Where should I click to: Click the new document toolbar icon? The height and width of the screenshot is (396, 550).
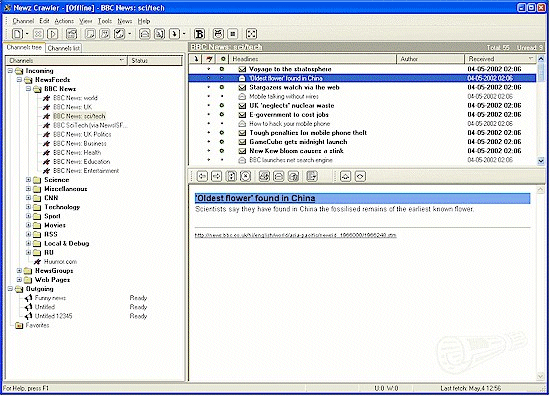18,34
